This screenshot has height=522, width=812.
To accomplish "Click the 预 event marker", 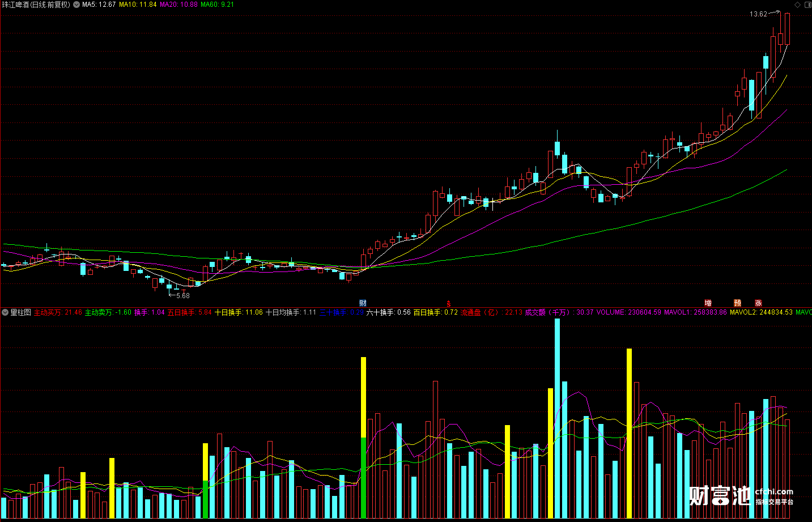I will click(x=737, y=303).
